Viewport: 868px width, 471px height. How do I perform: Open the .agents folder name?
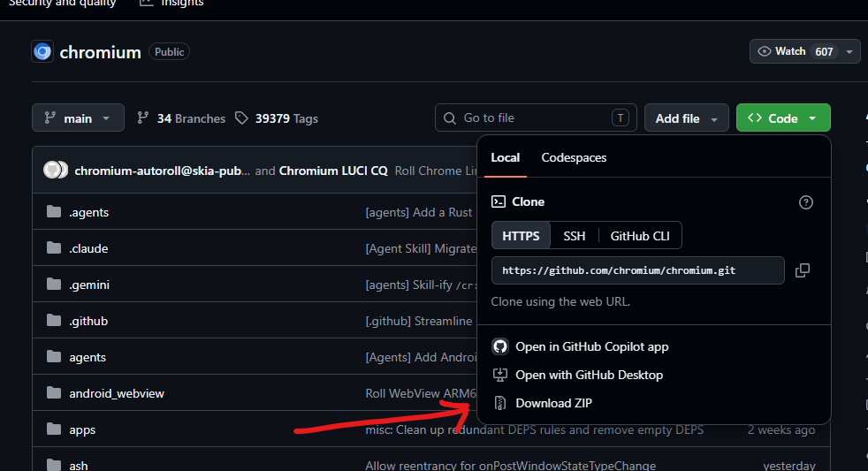click(88, 212)
